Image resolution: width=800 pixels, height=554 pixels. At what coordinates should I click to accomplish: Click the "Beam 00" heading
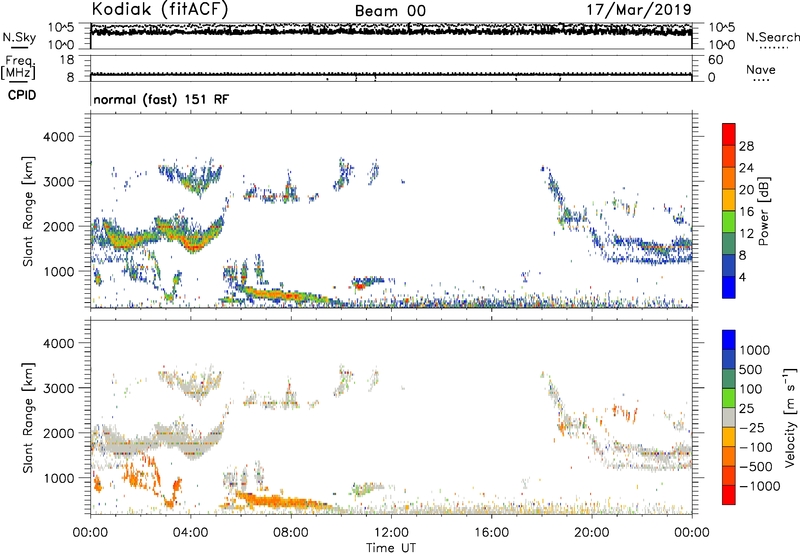pos(390,11)
